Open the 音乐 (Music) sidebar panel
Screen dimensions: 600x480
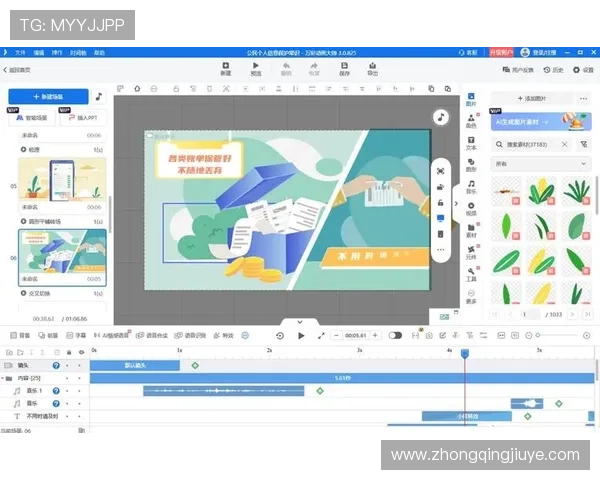tap(471, 188)
